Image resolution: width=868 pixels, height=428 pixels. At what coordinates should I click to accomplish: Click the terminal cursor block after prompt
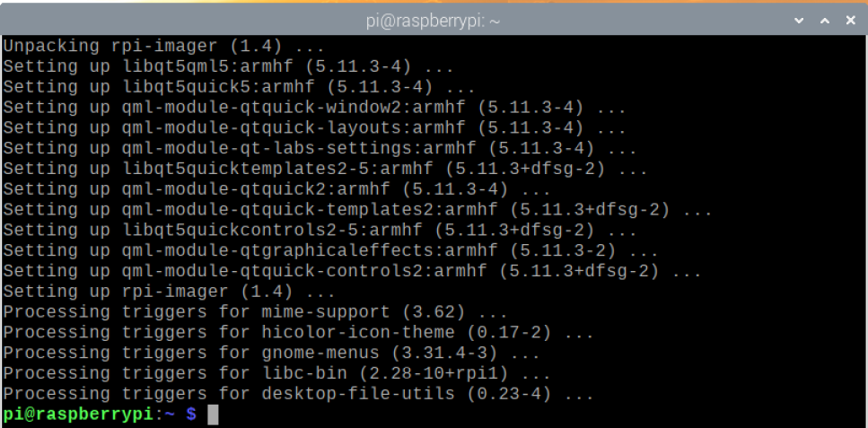[x=213, y=414]
